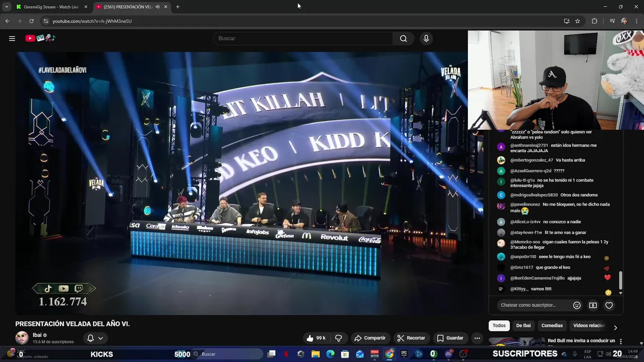Open the more actions three-dot button below the video

477,338
